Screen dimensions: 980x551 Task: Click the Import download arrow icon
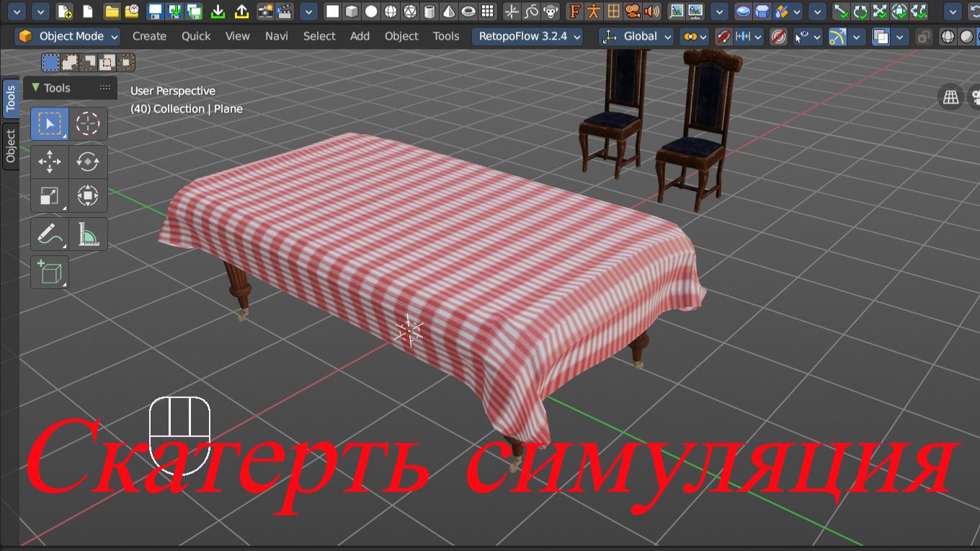(218, 12)
